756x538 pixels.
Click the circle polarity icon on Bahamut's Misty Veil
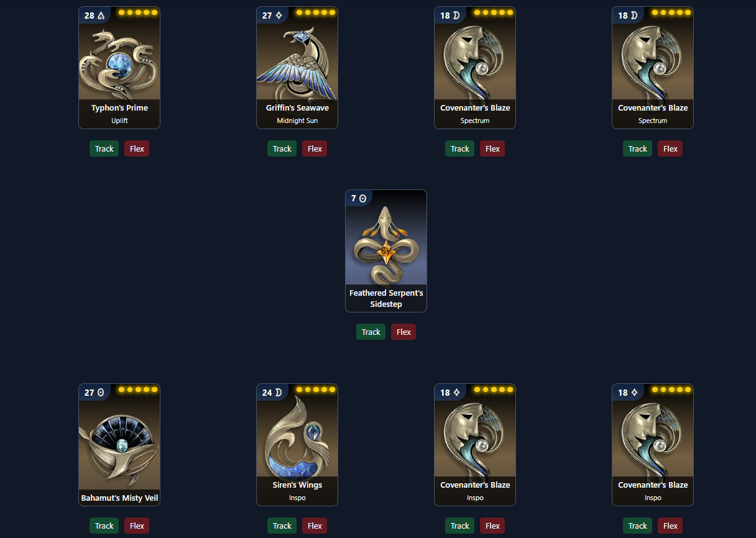pyautogui.click(x=101, y=393)
